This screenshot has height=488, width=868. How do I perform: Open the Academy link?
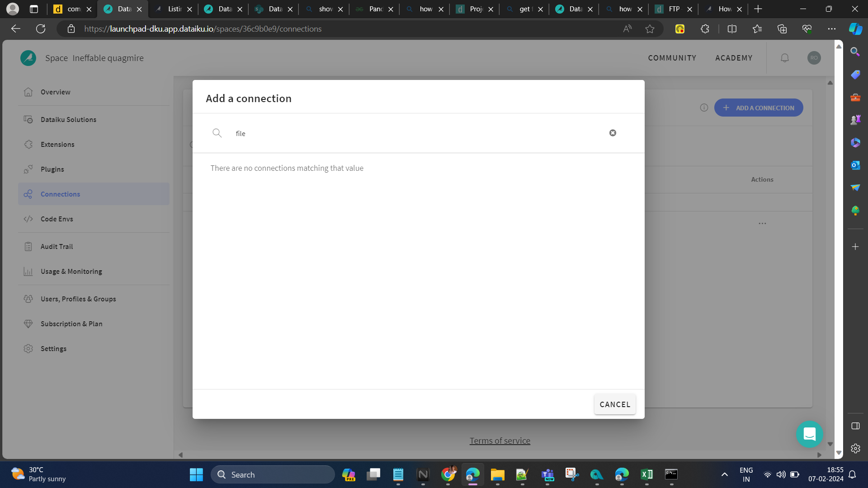[x=734, y=58]
